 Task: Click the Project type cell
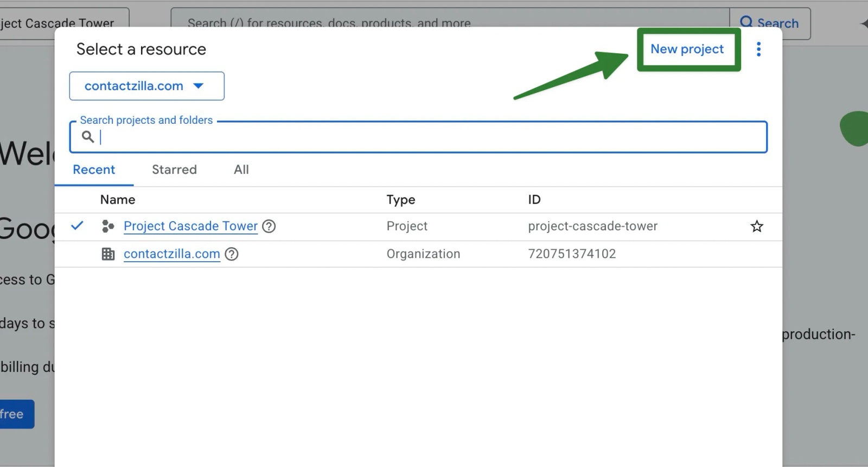point(407,226)
